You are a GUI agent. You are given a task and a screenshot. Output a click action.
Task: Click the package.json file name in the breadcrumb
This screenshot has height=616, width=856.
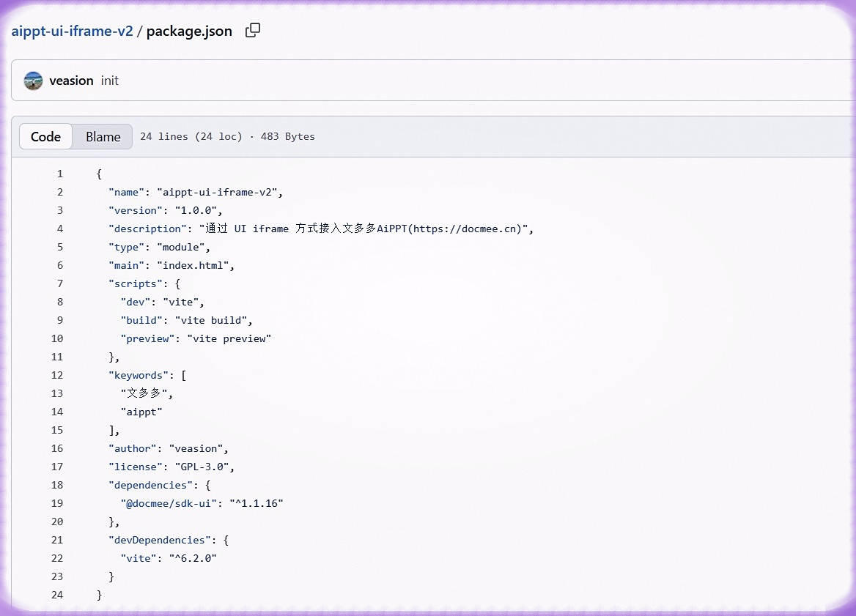(189, 31)
